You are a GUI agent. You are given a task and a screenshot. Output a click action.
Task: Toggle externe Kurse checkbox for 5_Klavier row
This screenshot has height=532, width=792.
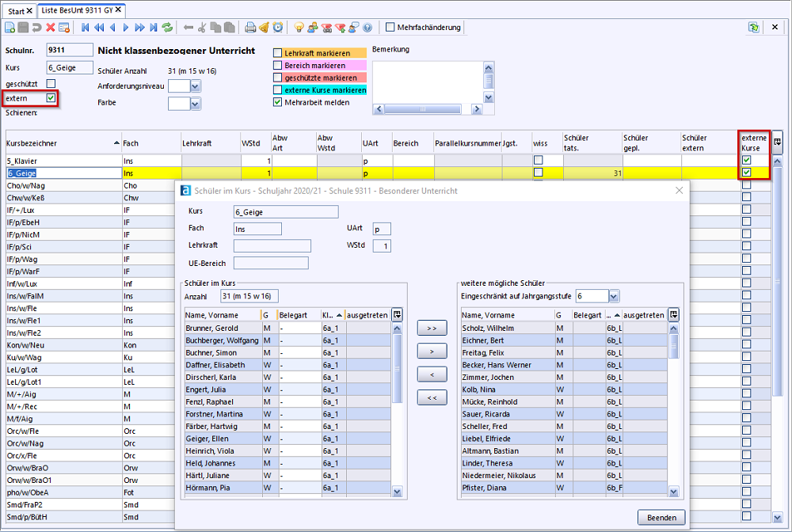coord(747,160)
